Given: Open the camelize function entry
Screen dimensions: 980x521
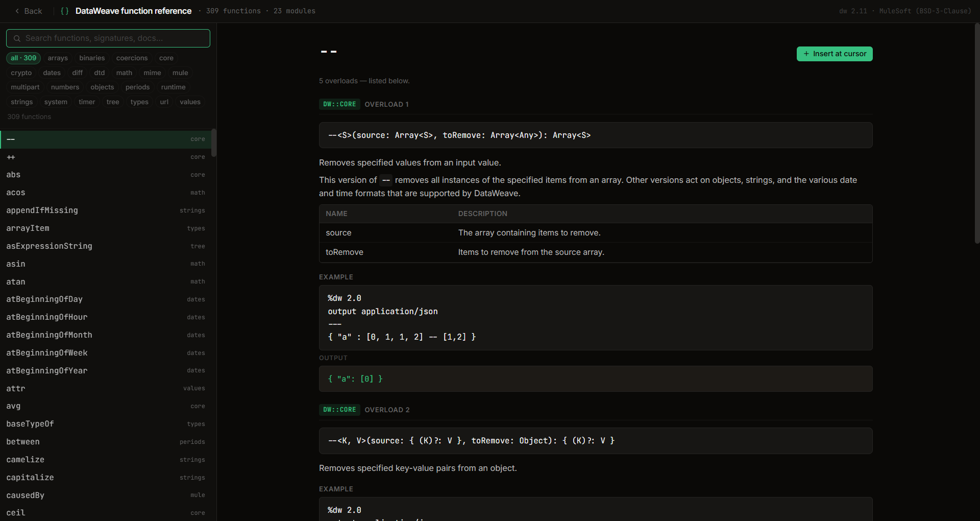Looking at the screenshot, I should [x=106, y=460].
